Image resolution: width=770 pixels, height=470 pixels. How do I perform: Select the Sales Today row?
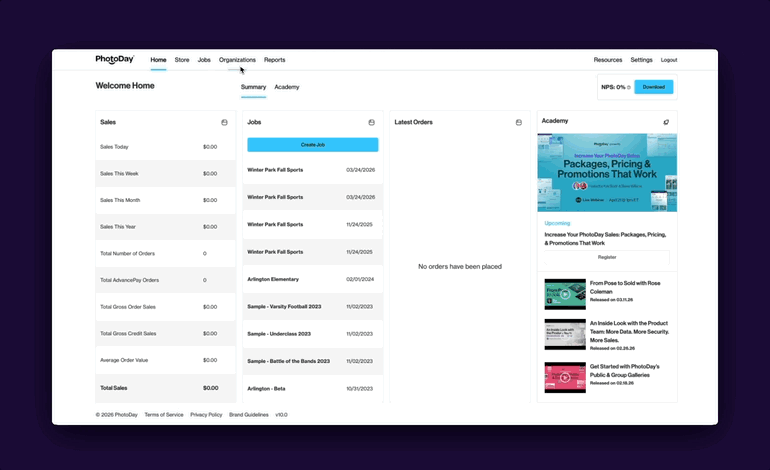[x=165, y=147]
